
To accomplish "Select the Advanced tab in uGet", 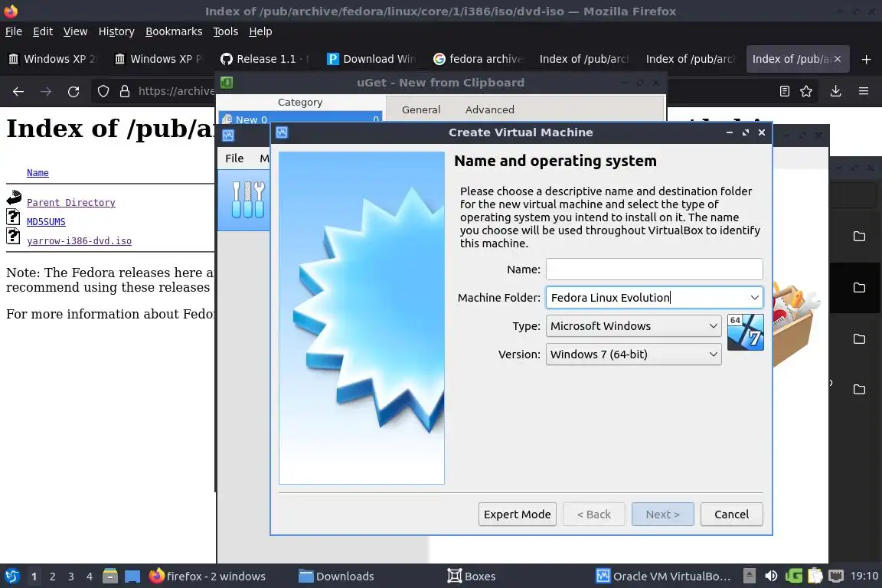I will click(x=489, y=109).
